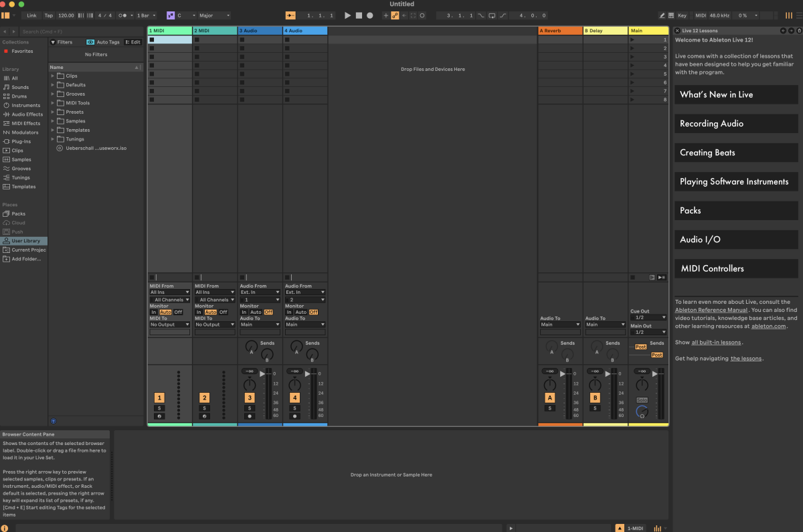Select Audio Effects category in Library
Viewport: 803px width, 532px height.
pos(27,114)
